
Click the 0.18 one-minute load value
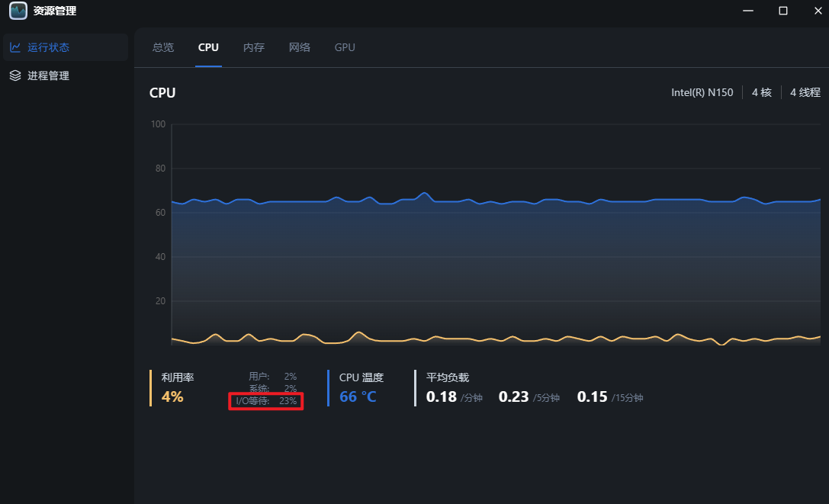click(x=442, y=396)
